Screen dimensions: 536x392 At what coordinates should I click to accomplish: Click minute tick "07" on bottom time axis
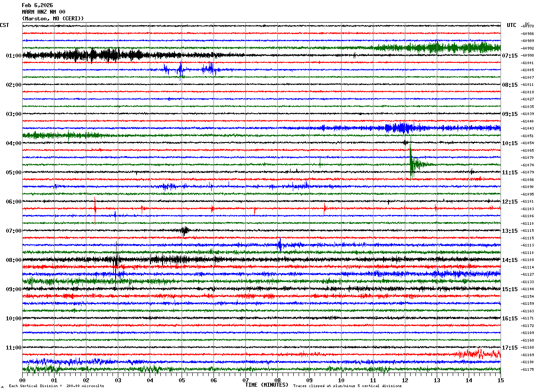245,380
